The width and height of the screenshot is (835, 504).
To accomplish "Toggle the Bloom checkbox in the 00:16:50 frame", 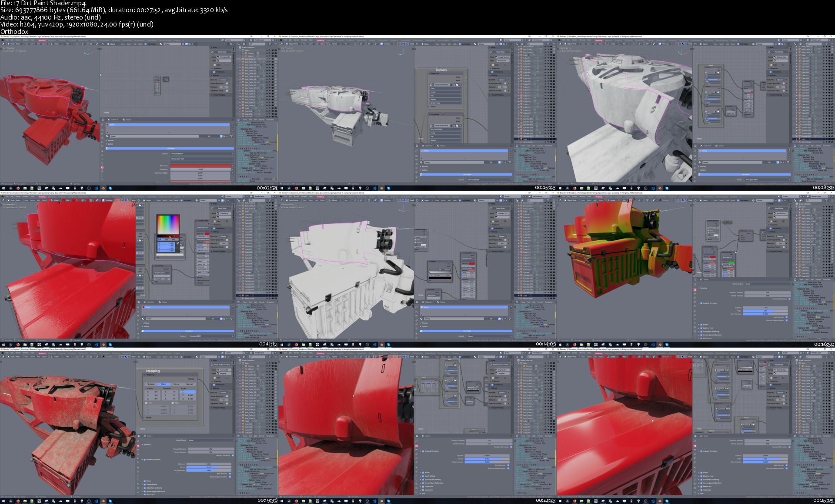I will point(701,325).
